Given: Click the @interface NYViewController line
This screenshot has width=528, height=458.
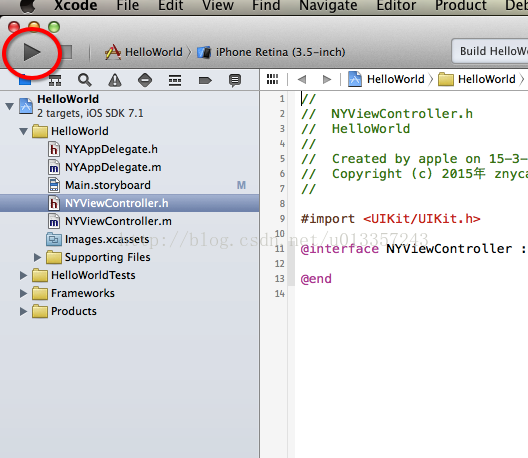Looking at the screenshot, I should tap(414, 249).
